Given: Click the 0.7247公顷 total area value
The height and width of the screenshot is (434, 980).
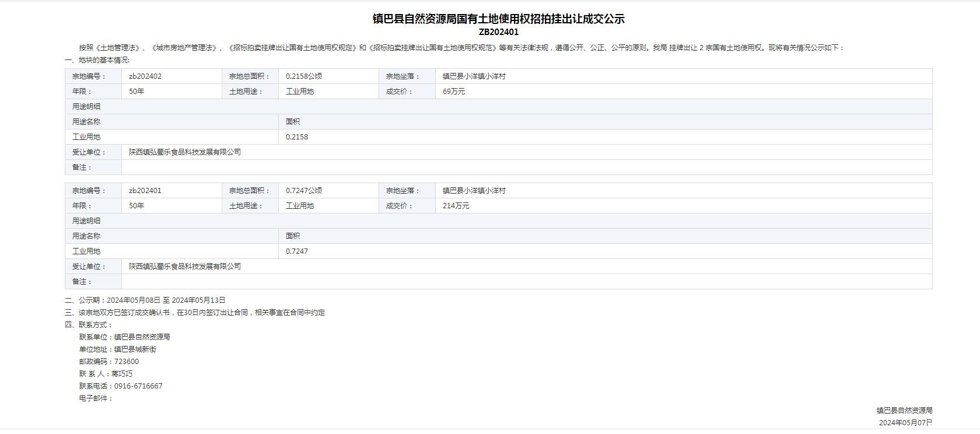Looking at the screenshot, I should coord(303,191).
